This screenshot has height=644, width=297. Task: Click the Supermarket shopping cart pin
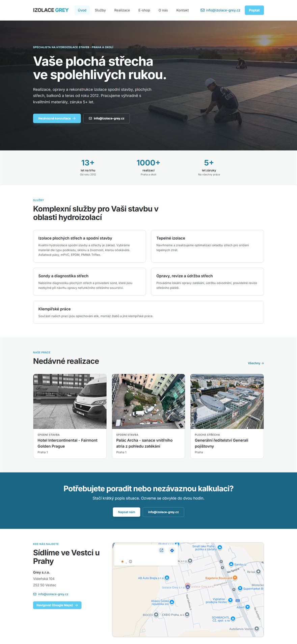[x=240, y=588]
